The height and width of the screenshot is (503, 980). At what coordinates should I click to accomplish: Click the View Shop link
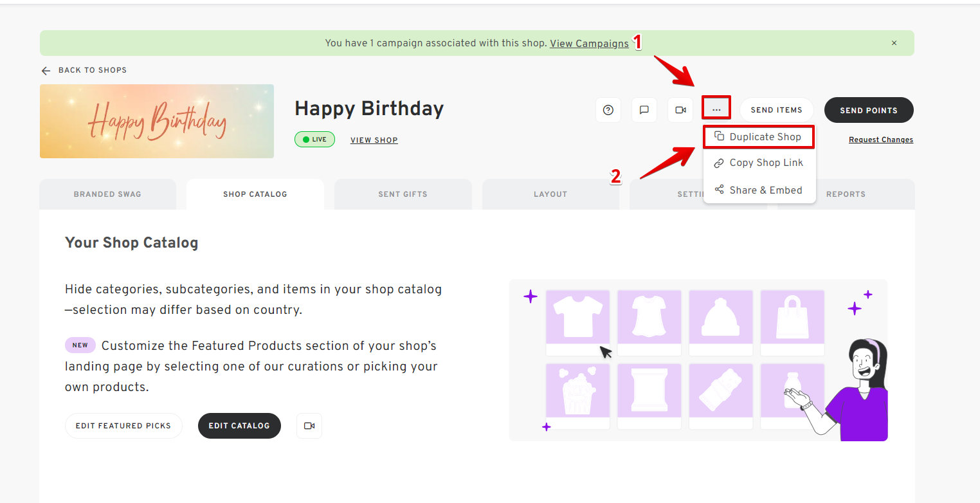(374, 140)
